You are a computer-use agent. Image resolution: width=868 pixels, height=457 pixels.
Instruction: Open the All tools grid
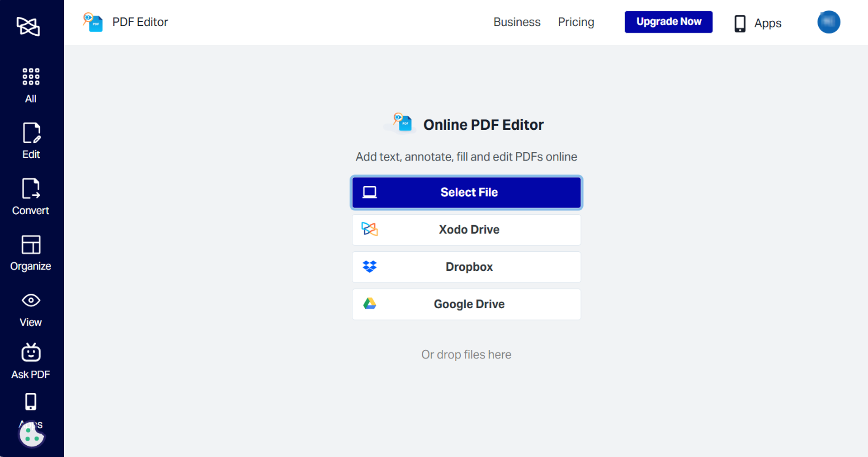(31, 86)
